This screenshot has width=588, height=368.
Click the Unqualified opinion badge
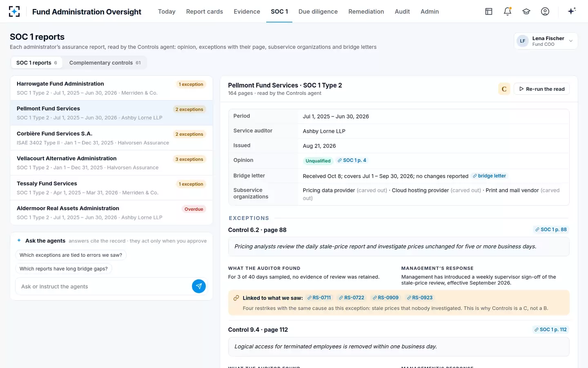[318, 161]
